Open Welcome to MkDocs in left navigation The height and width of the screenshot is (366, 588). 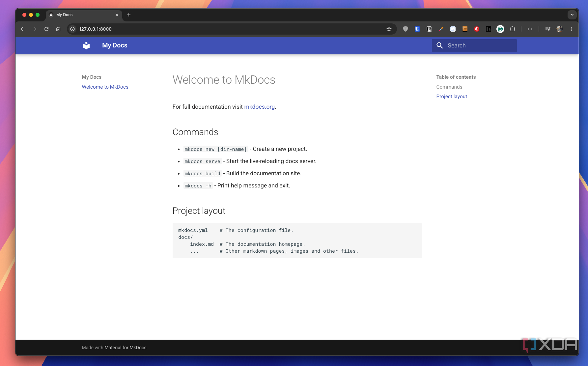click(x=105, y=87)
